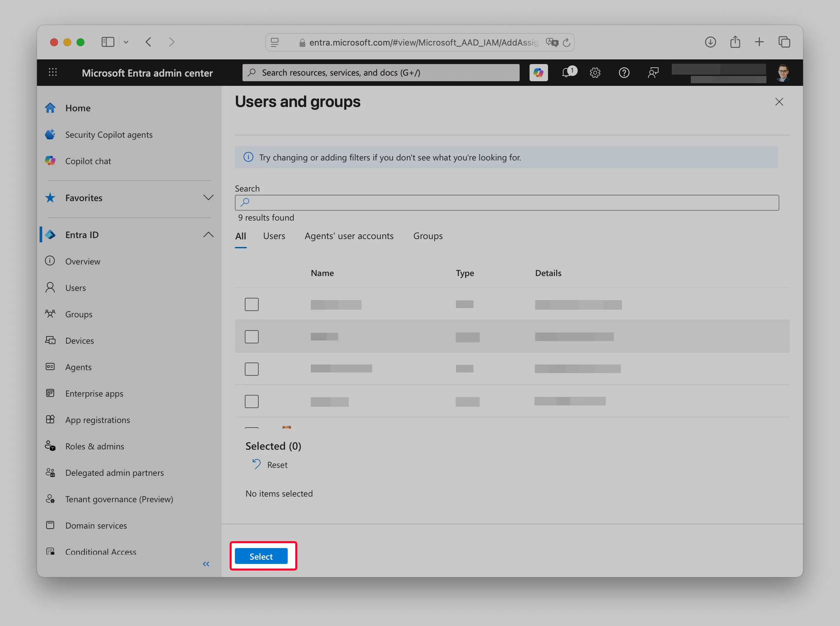Open the app launcher waffle grid

[52, 72]
